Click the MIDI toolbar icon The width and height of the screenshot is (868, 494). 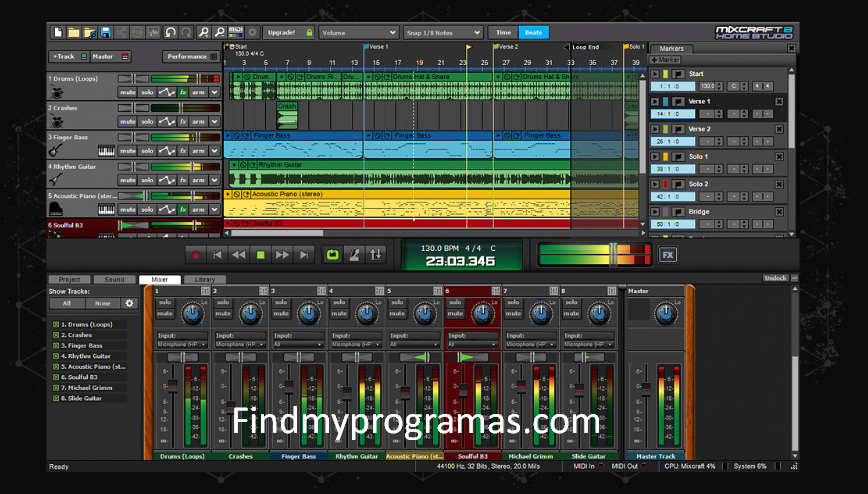coord(235,33)
